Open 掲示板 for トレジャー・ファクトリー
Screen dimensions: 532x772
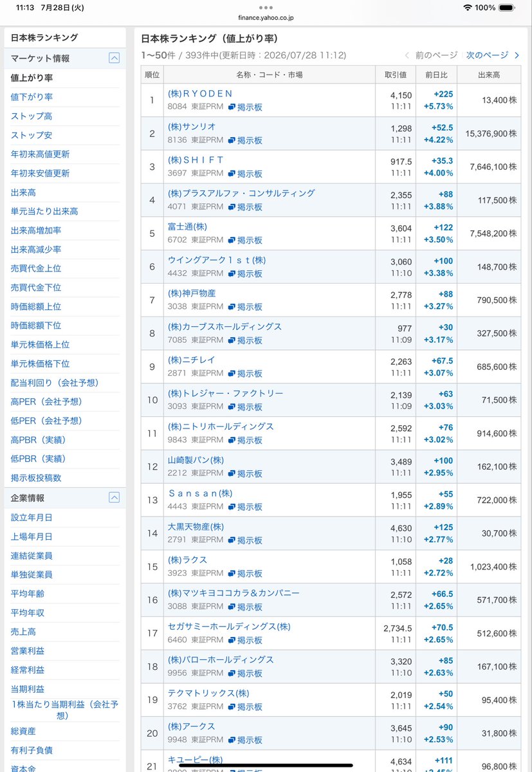(x=245, y=407)
